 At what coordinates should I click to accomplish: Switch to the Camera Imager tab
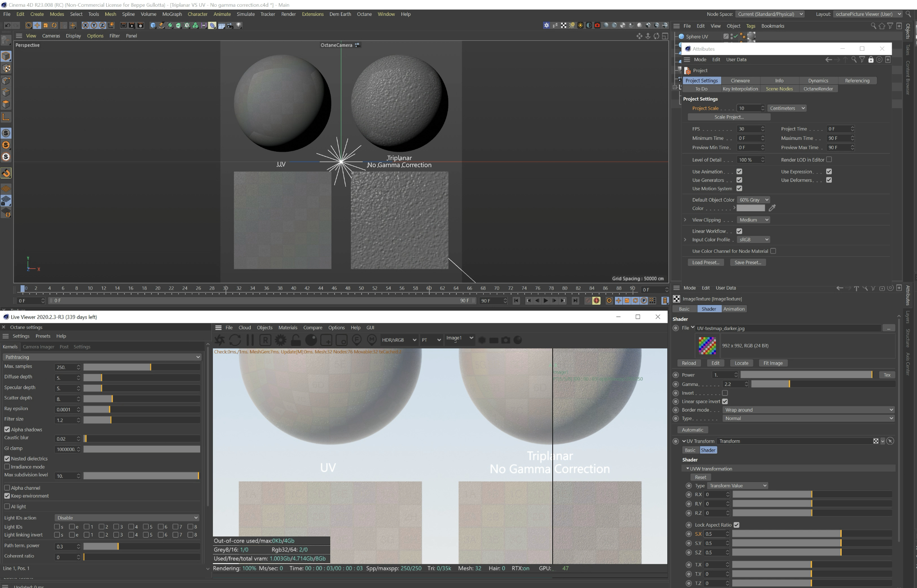coord(38,347)
